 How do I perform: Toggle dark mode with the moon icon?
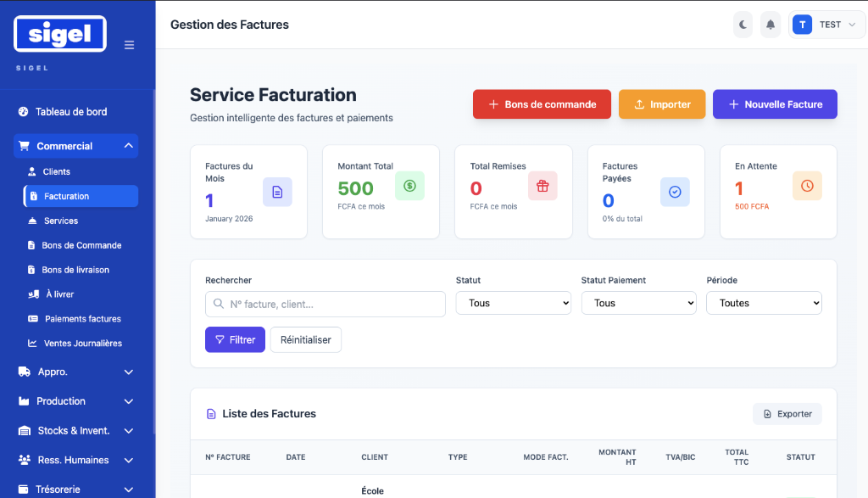tap(742, 24)
